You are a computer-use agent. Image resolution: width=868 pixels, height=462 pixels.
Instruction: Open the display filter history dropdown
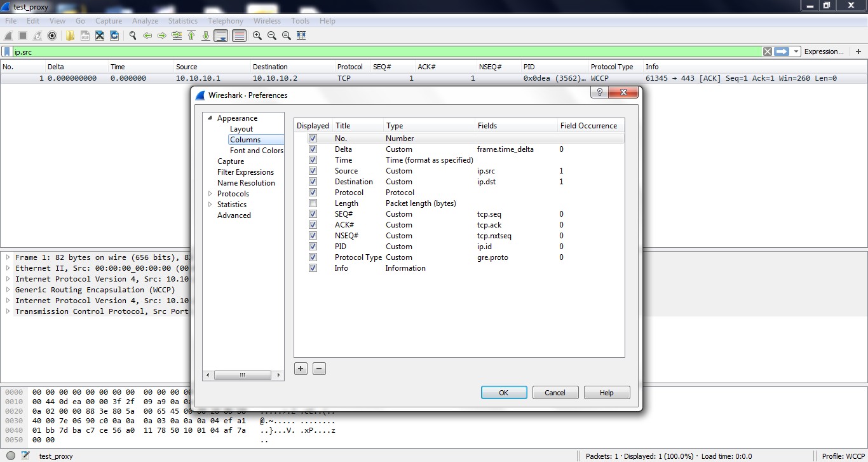tap(796, 51)
